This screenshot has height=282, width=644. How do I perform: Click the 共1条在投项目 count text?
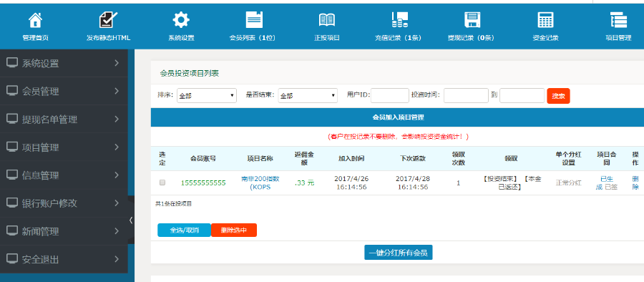point(173,203)
